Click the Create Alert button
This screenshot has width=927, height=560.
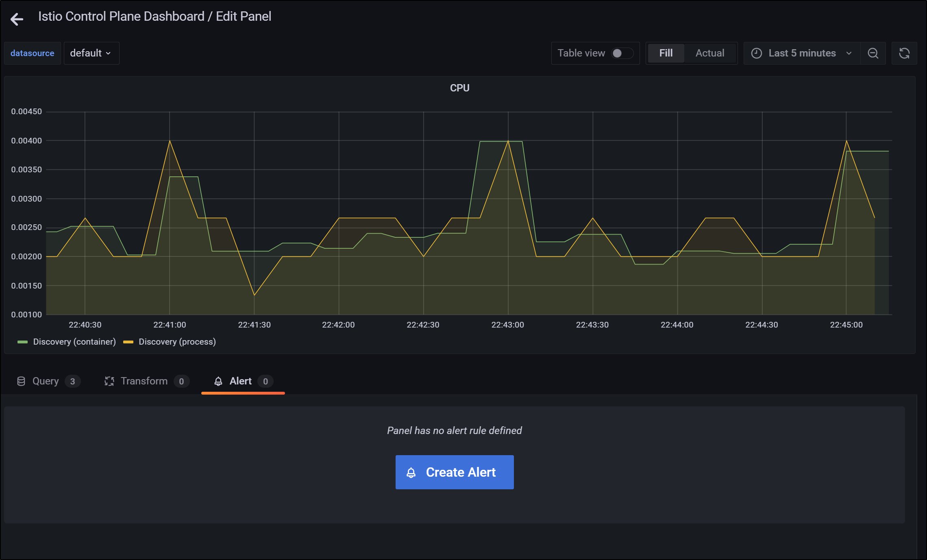455,472
